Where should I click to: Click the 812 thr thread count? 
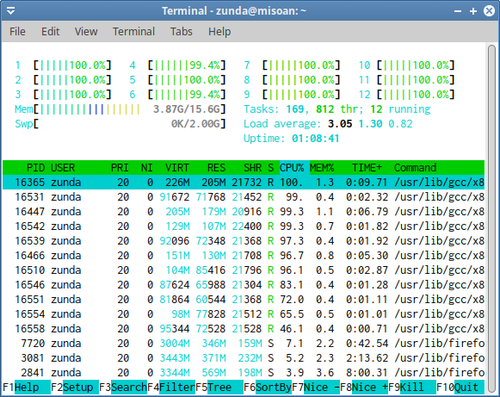click(337, 109)
